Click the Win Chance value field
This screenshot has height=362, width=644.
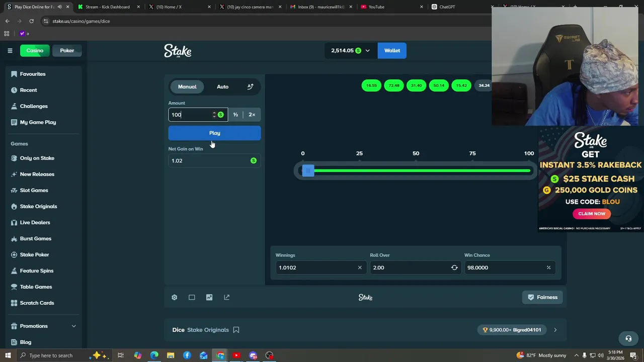(x=510, y=267)
